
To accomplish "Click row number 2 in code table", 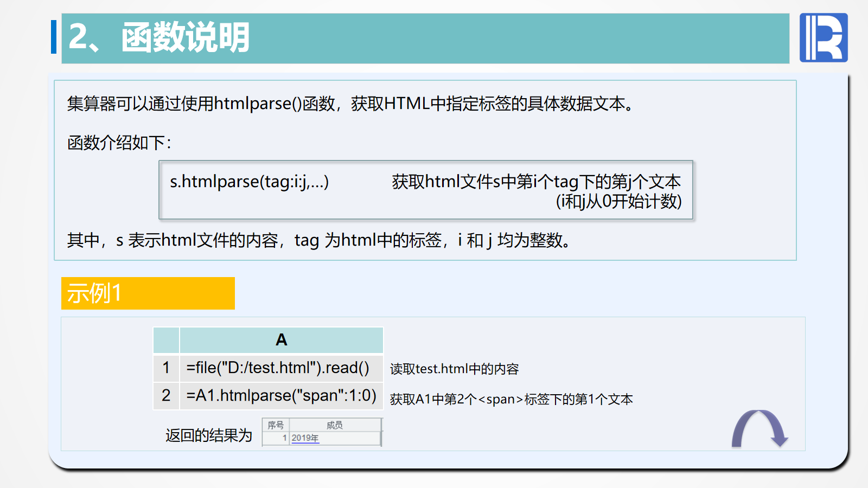I will click(166, 396).
